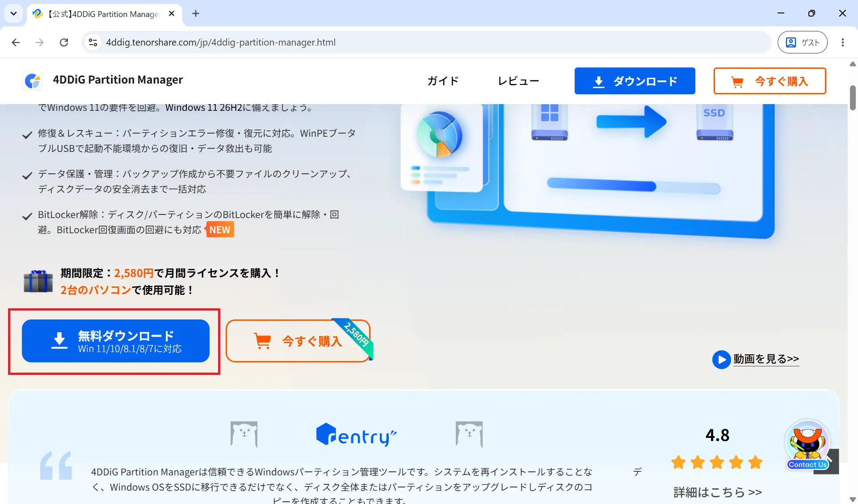Click the 'BitLocker解除' feature text

pyautogui.click(x=188, y=222)
